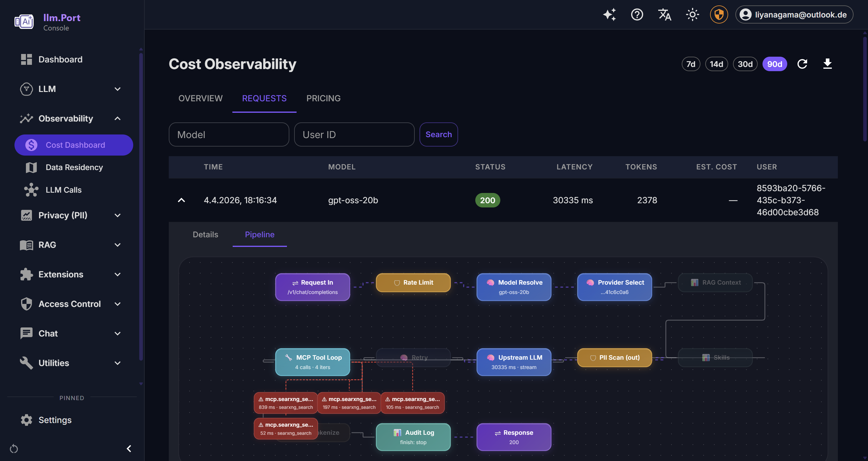Click the orange shield admin icon

(719, 14)
